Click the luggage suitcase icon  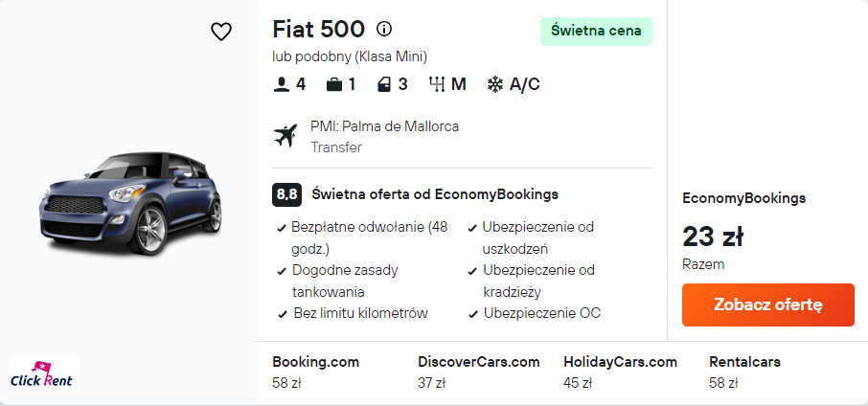pyautogui.click(x=334, y=84)
